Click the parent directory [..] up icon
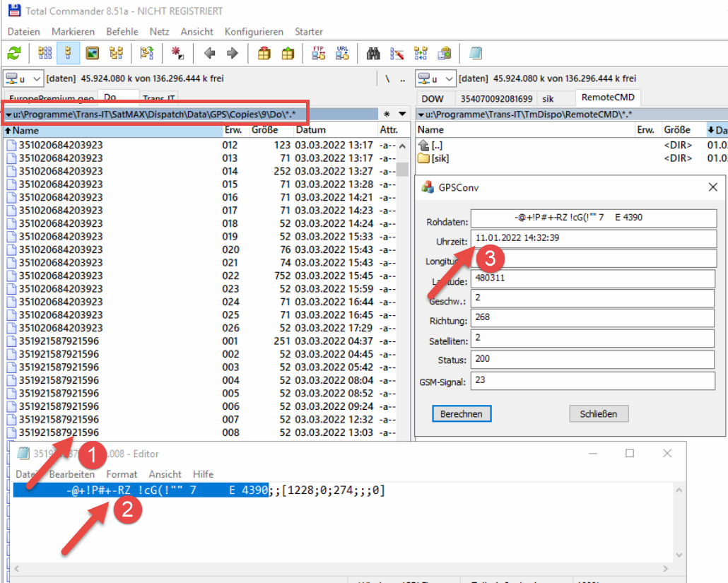The height and width of the screenshot is (583, 728). tap(423, 146)
